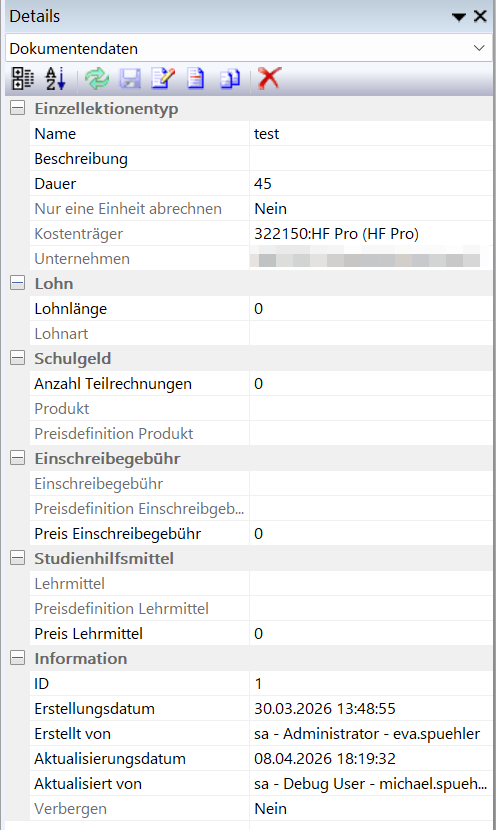Collapse the Lohn section

[17, 283]
